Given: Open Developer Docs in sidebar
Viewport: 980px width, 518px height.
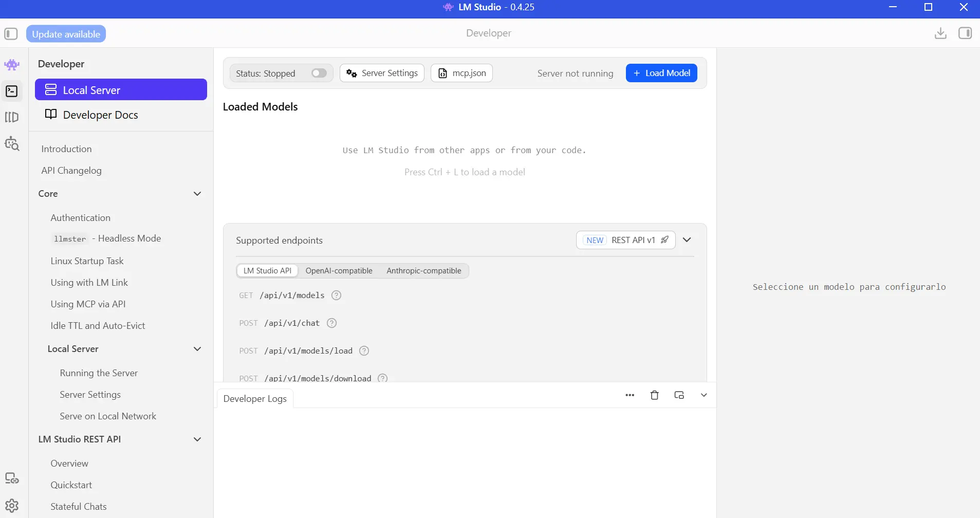Looking at the screenshot, I should [x=121, y=115].
